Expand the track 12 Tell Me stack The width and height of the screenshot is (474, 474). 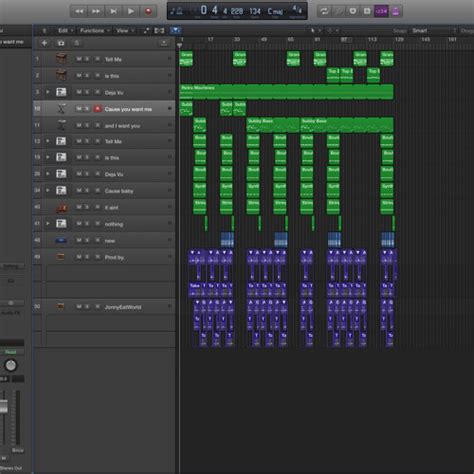coord(48,141)
